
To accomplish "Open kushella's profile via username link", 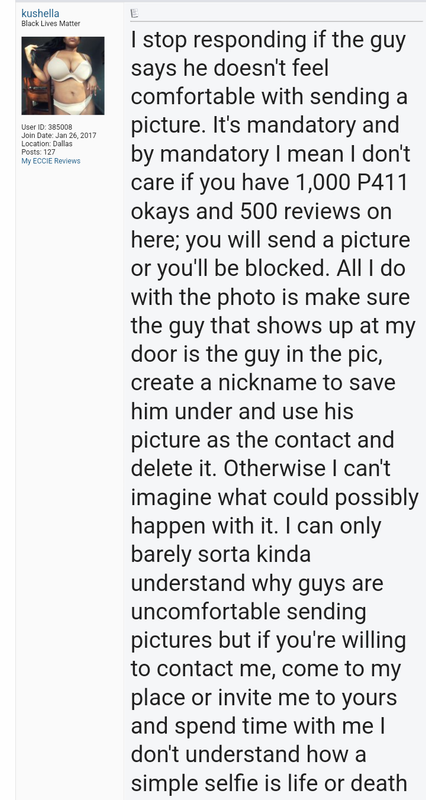I will click(40, 14).
